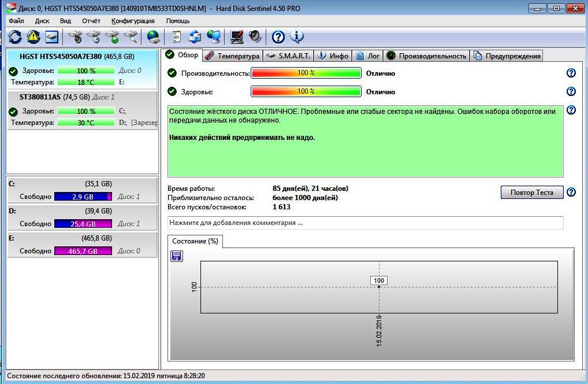Click the disk with magnifier surface test icon
Viewport: 588px width, 384px height.
coord(131,37)
